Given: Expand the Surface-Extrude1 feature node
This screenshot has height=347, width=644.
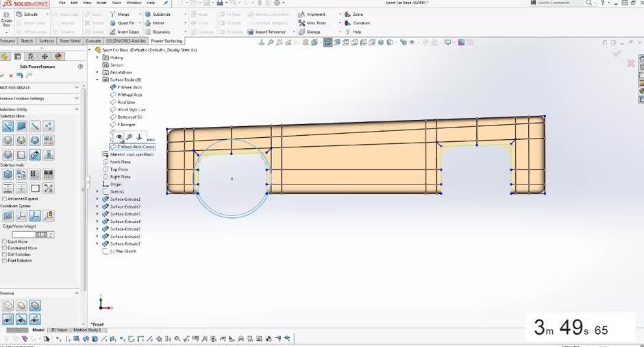Looking at the screenshot, I should point(98,200).
